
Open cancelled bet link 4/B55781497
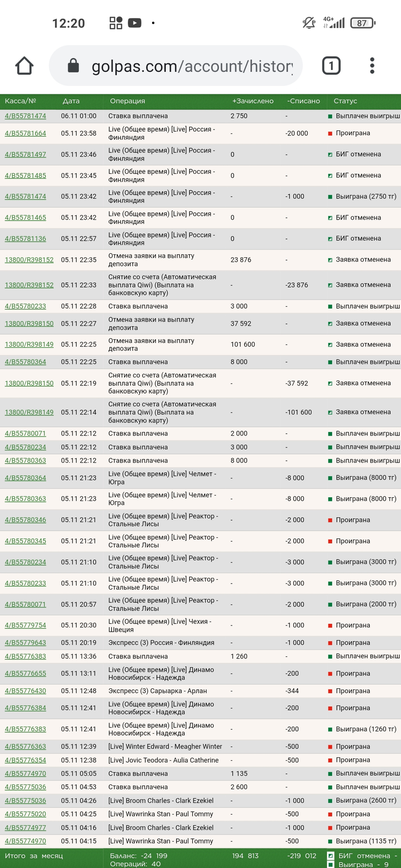pyautogui.click(x=25, y=154)
